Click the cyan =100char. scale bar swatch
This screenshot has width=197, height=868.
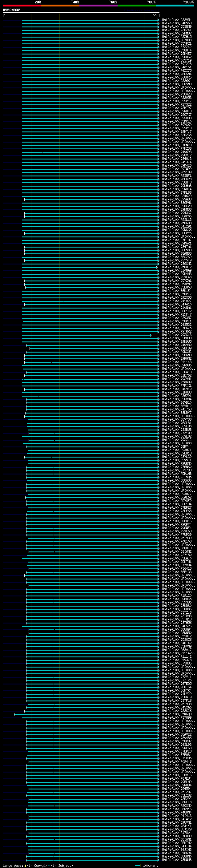(x=137, y=865)
